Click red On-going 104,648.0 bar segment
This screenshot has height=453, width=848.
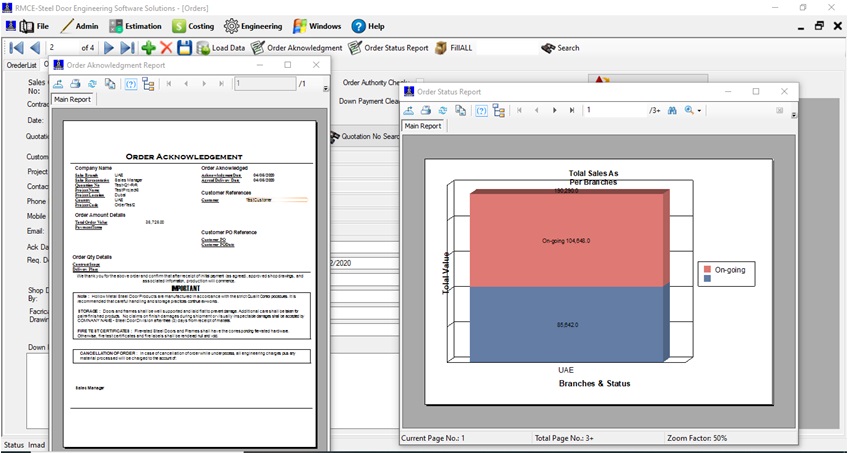click(x=566, y=241)
